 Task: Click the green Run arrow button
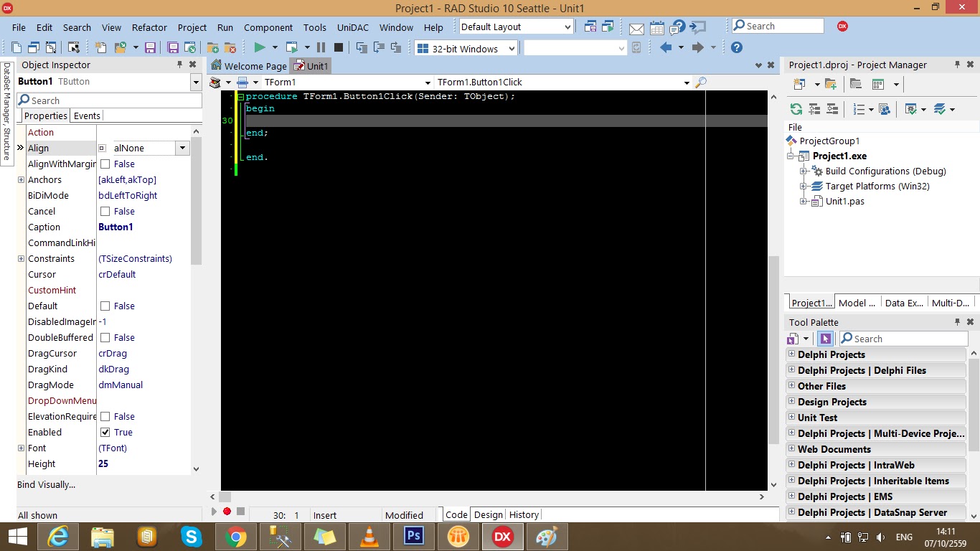coord(260,48)
